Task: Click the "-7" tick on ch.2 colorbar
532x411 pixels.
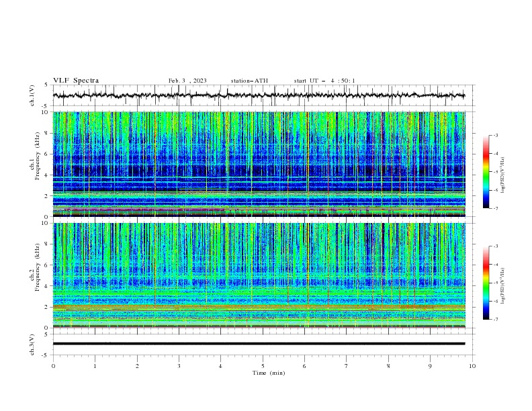Action: [x=495, y=320]
